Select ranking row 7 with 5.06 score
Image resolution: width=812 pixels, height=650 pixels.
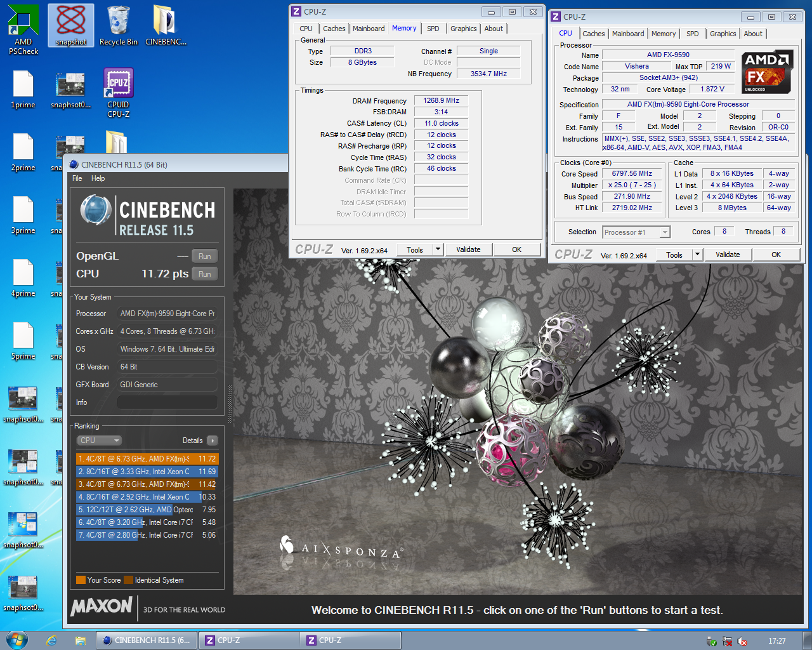point(147,534)
